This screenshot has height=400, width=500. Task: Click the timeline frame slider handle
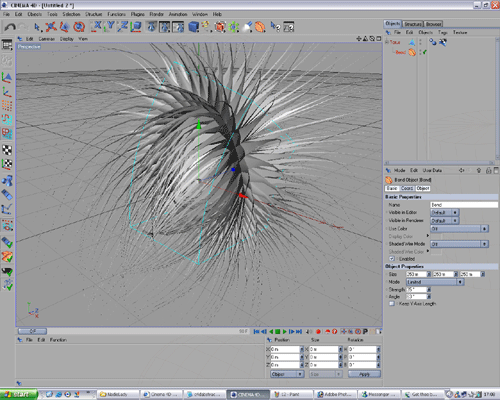click(x=32, y=331)
